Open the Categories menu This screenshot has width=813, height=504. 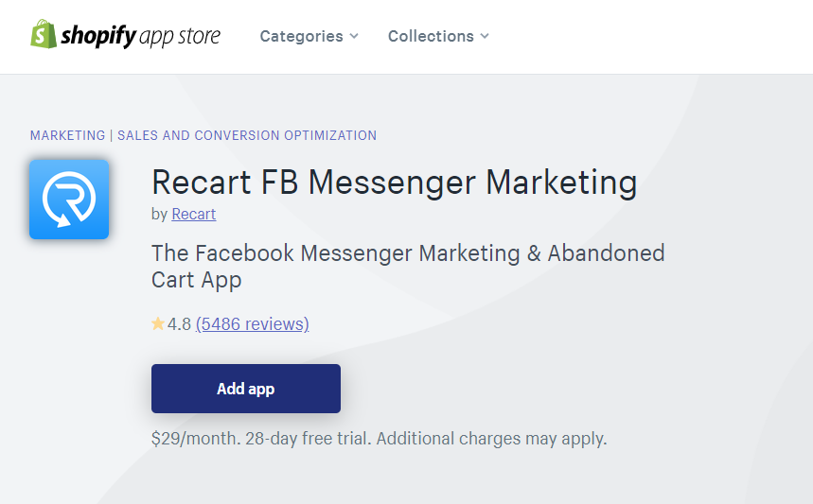(x=309, y=36)
